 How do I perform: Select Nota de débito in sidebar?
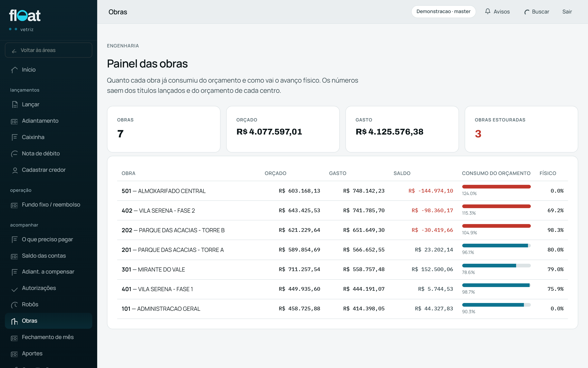(49, 153)
